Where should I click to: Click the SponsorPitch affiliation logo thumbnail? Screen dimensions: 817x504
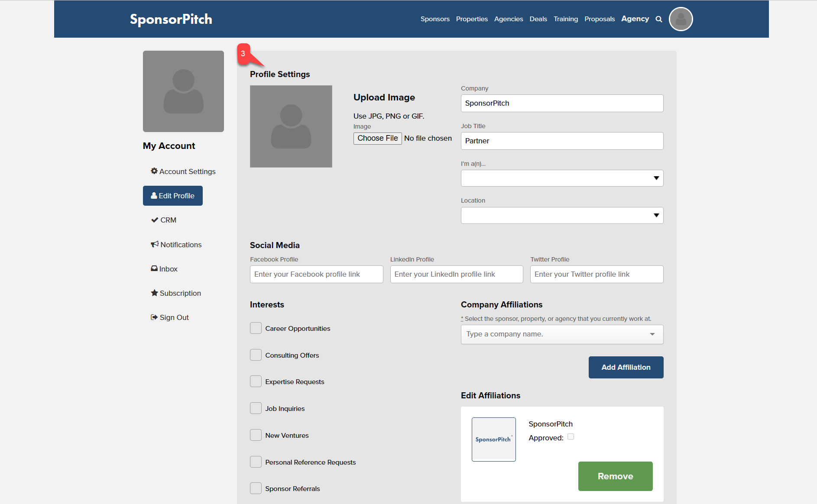(494, 439)
